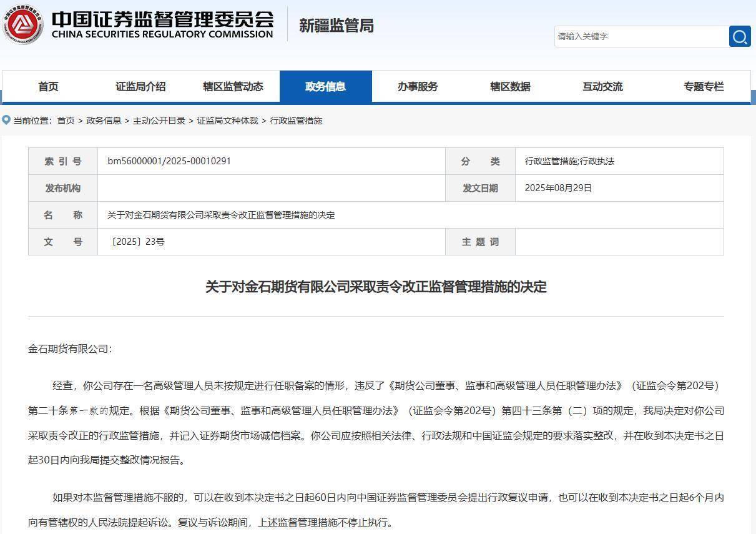Screen dimensions: 756x534
Task: Open the 互动交流 navigation tab
Action: pos(602,87)
